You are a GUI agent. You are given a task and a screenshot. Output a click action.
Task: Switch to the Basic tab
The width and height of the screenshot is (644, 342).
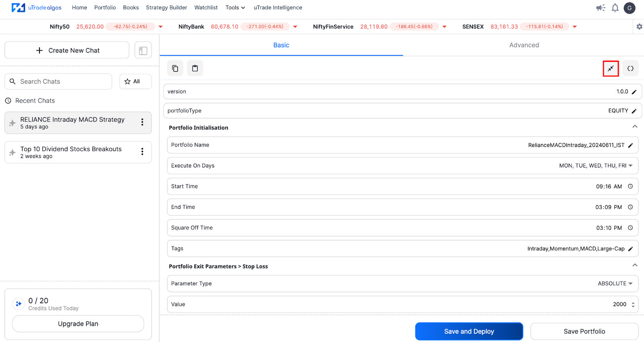(x=281, y=45)
